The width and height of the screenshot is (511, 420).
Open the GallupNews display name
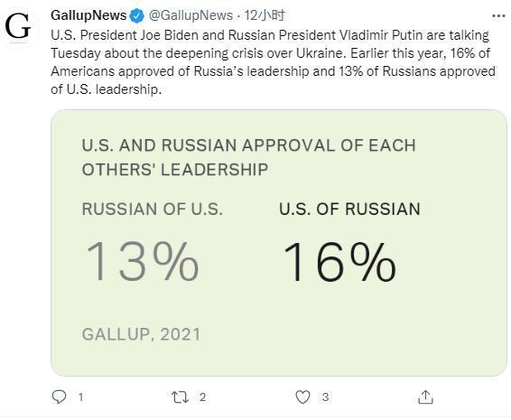click(88, 15)
